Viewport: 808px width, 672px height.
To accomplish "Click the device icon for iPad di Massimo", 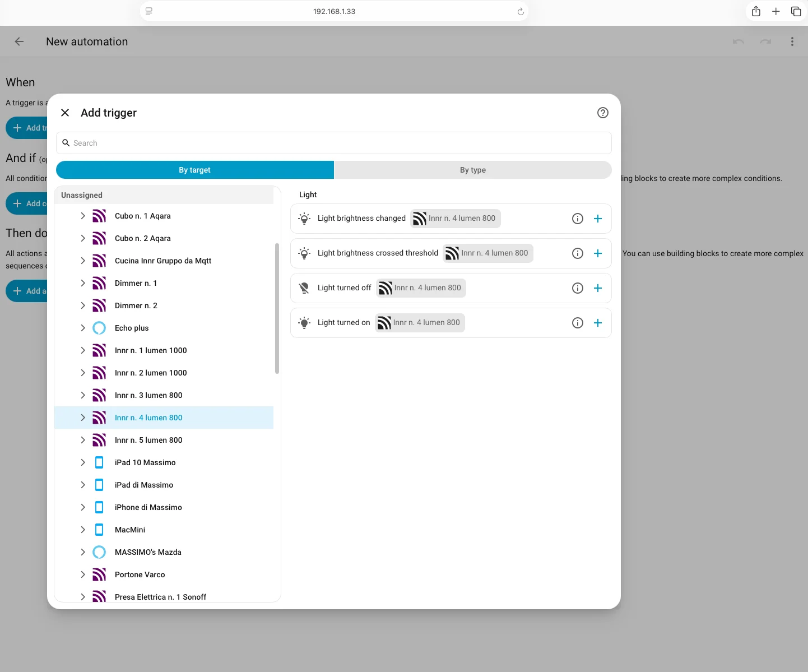I will coord(99,485).
